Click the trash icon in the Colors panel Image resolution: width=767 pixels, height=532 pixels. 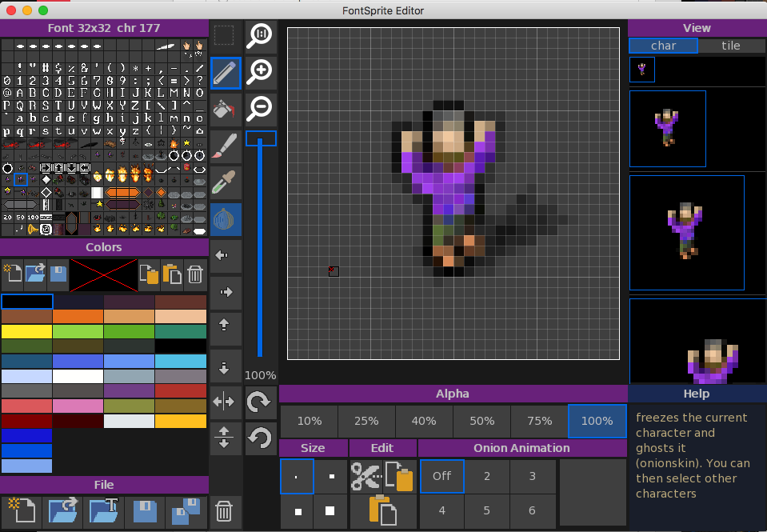pos(195,276)
